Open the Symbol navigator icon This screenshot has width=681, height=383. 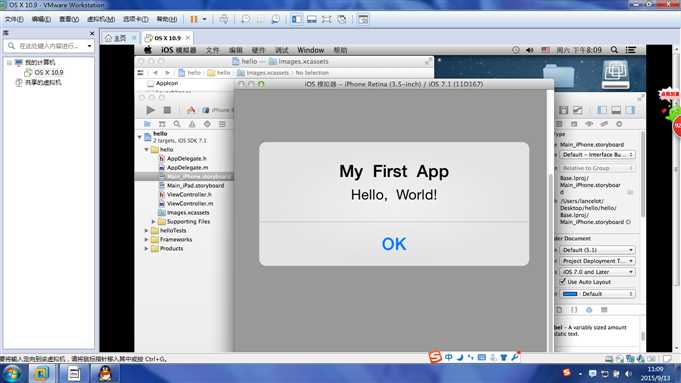coord(162,124)
